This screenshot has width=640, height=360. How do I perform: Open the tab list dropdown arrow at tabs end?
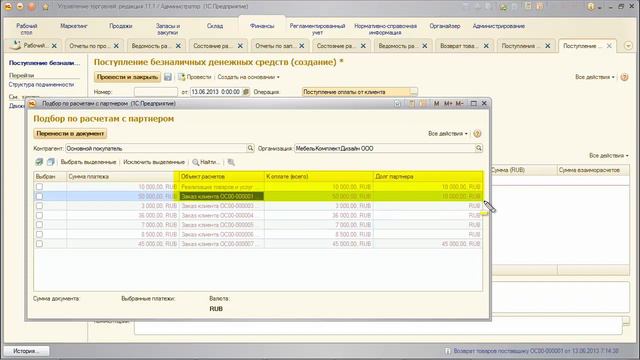[x=629, y=46]
